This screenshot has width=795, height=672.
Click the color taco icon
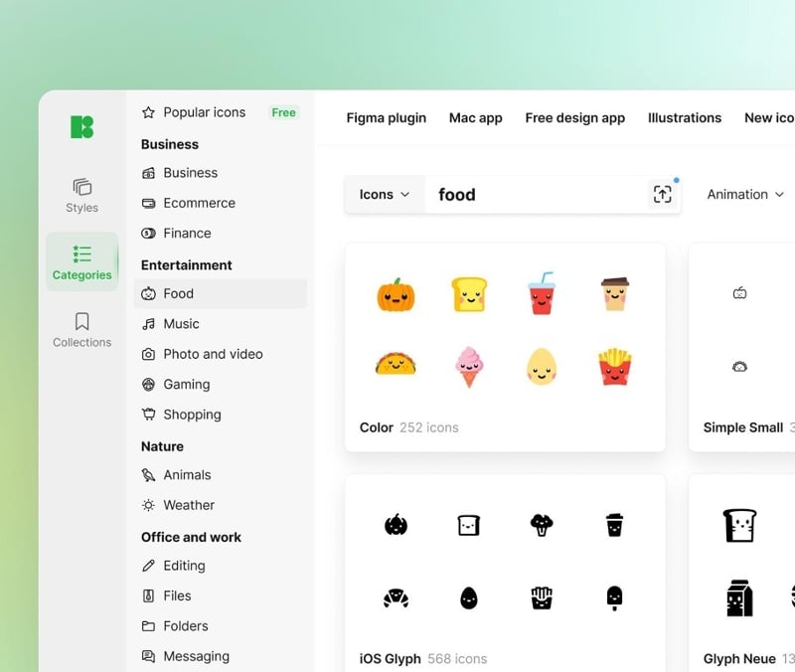click(x=396, y=365)
